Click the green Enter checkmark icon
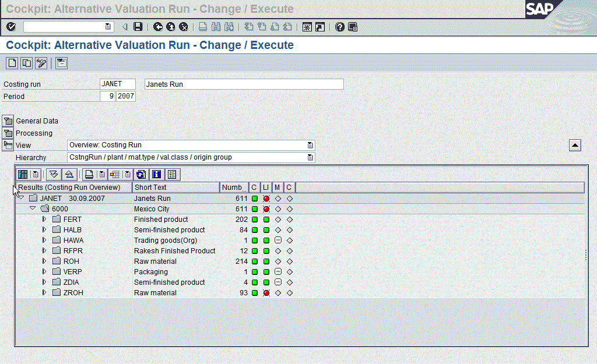 point(11,27)
